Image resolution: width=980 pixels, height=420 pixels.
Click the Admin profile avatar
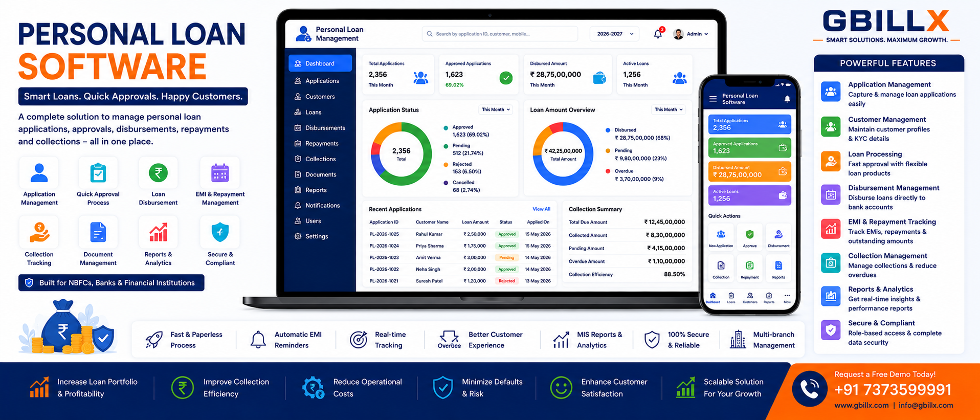pyautogui.click(x=679, y=34)
